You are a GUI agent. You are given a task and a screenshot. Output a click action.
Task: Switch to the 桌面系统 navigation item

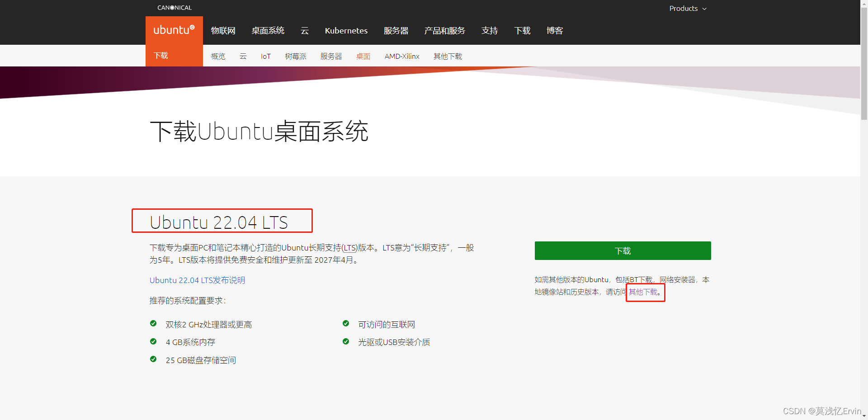pyautogui.click(x=268, y=30)
